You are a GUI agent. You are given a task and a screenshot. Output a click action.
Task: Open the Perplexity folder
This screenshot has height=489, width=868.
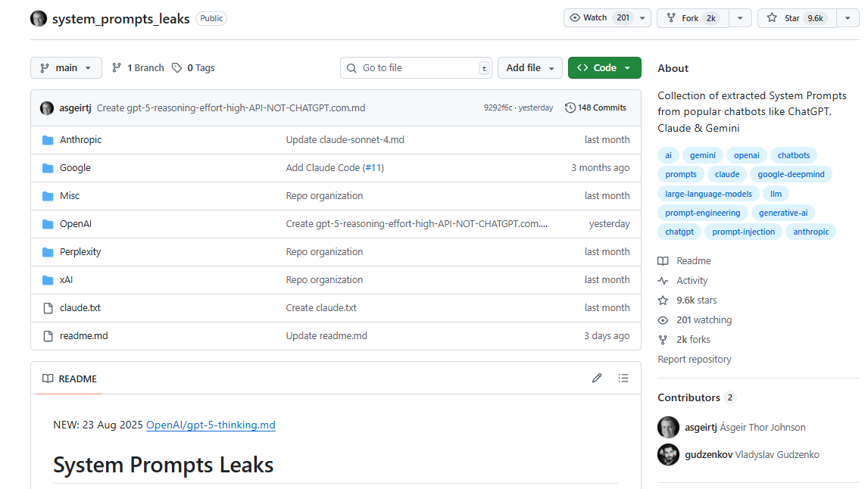(x=80, y=251)
